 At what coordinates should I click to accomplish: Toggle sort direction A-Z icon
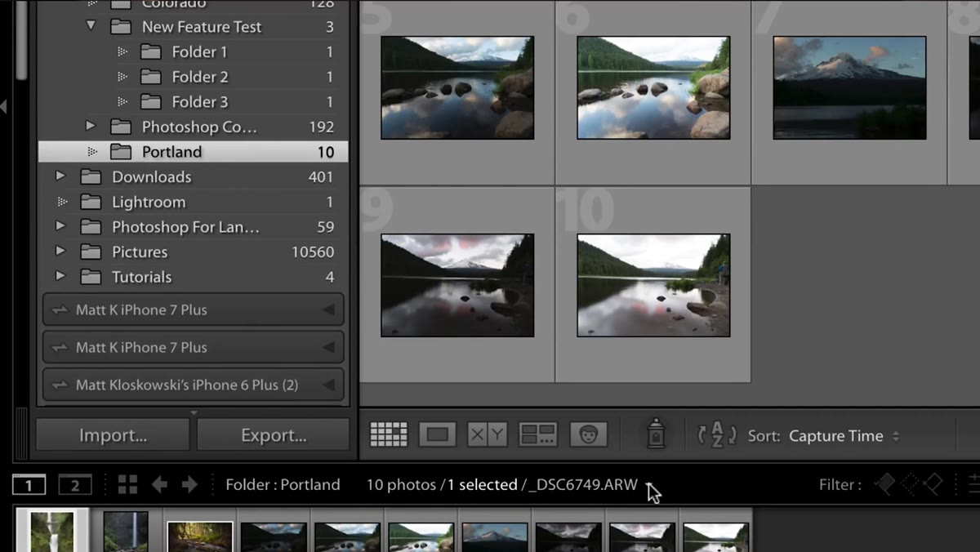(x=717, y=434)
